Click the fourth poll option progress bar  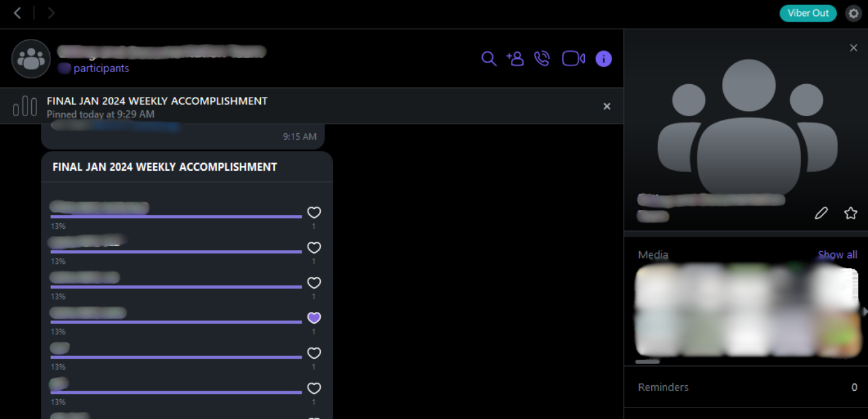click(176, 322)
